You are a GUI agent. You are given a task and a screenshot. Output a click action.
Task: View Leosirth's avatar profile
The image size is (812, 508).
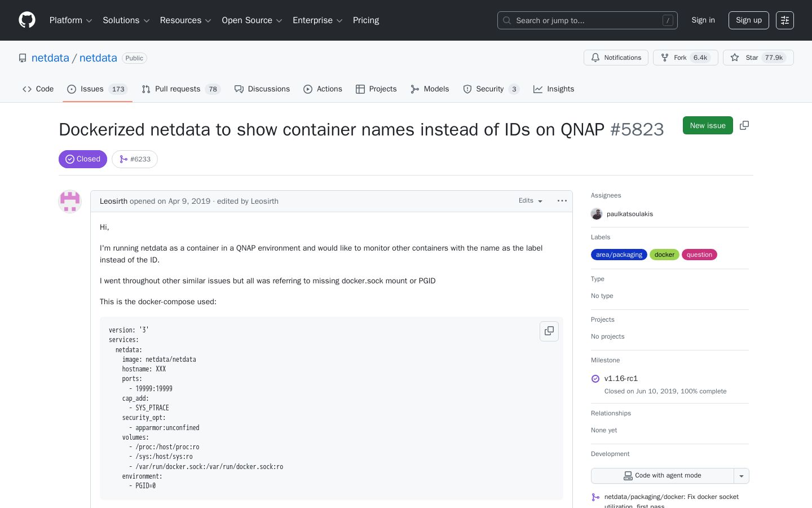pyautogui.click(x=70, y=202)
